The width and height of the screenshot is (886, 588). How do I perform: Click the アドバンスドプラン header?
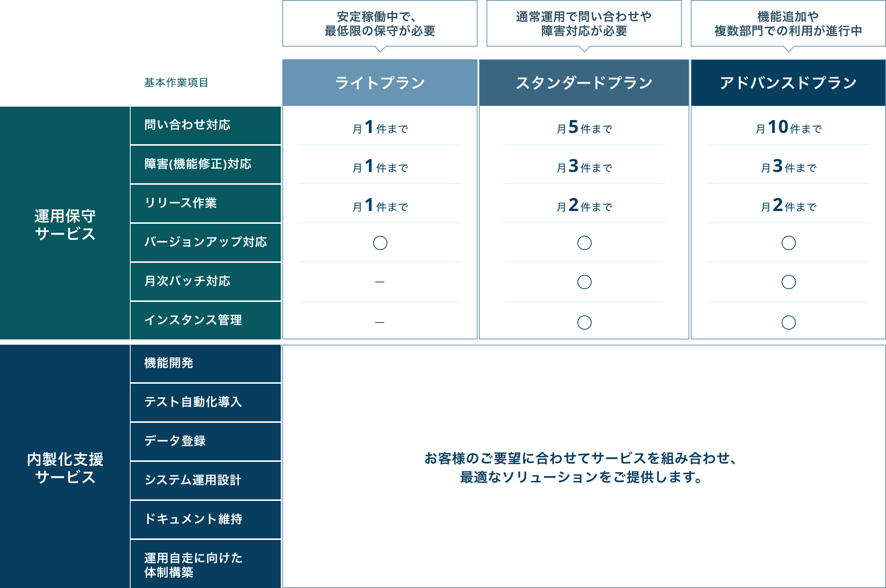(788, 83)
